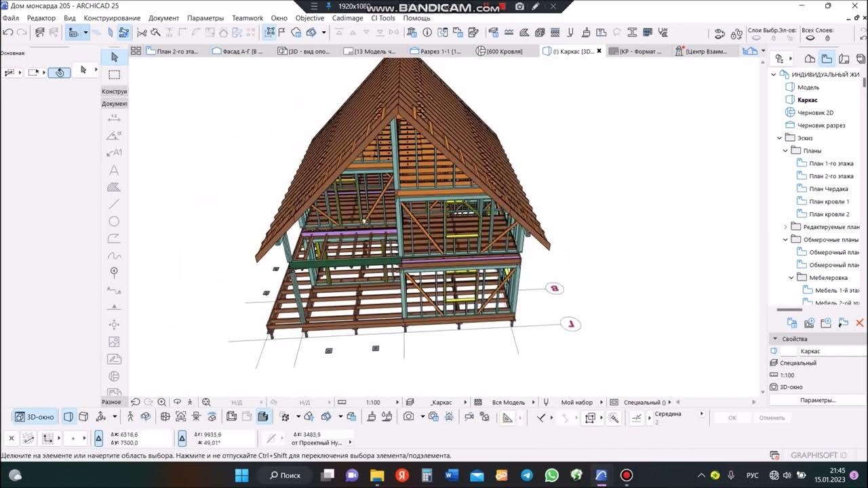Open the Конструирование menu
This screenshot has width=868, height=488.
112,18
